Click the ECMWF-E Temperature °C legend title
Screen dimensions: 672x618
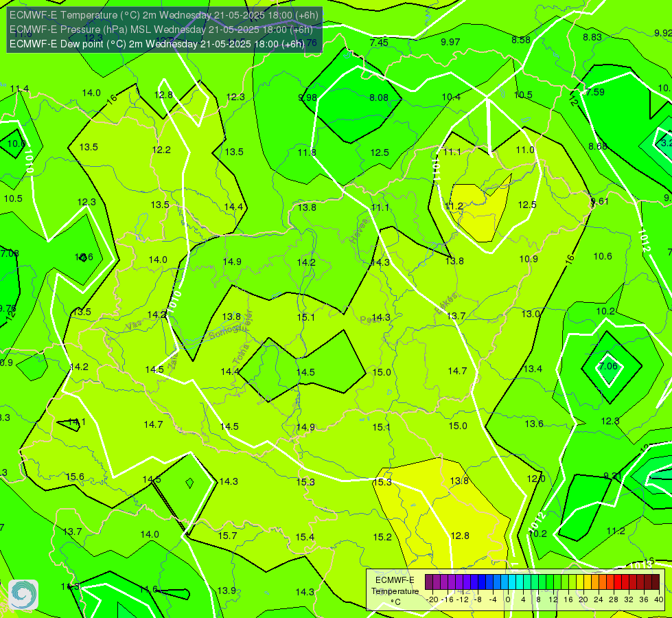point(395,591)
